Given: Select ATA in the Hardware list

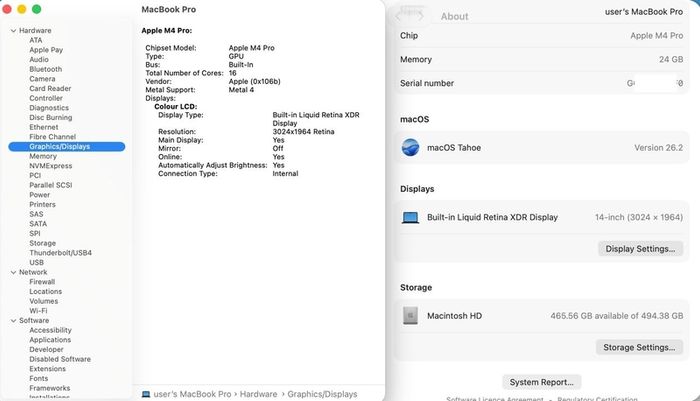Looking at the screenshot, I should (36, 40).
